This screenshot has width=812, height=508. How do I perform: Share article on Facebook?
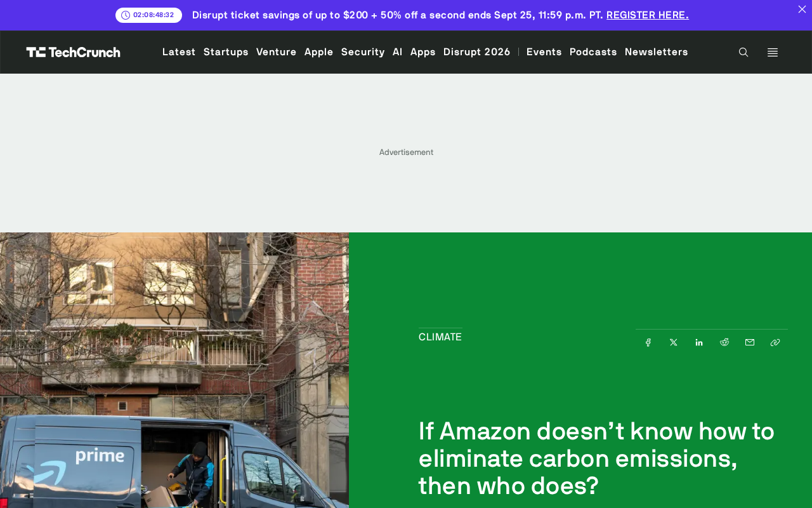tap(648, 342)
